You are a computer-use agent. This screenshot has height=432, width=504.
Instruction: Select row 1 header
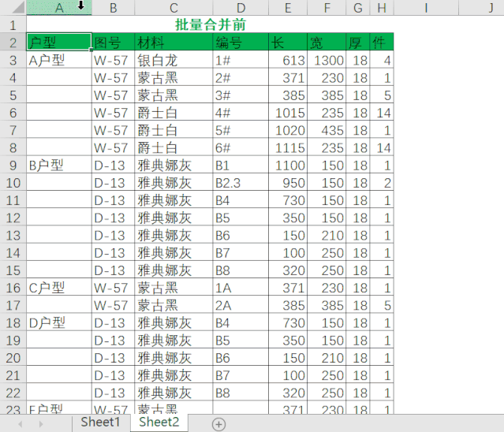point(13,25)
